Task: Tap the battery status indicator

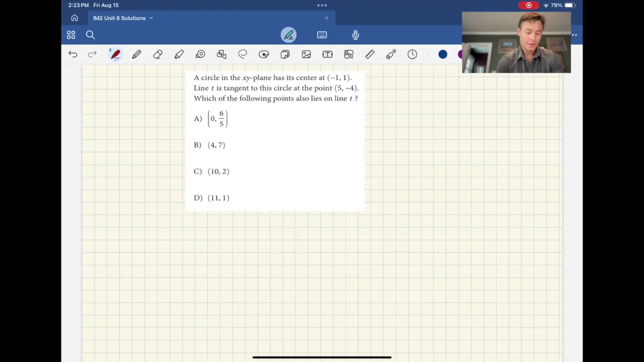Action: click(x=570, y=5)
